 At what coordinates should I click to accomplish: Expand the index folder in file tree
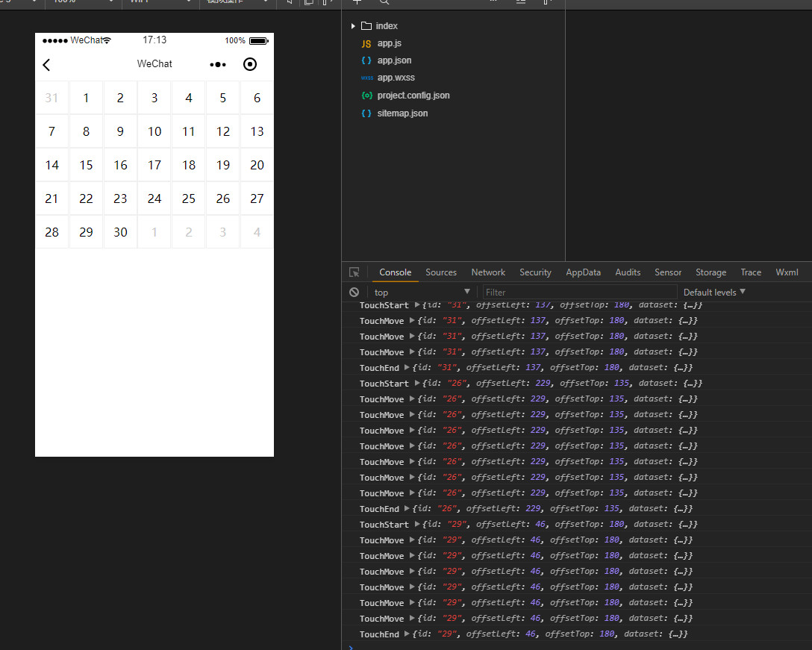353,26
